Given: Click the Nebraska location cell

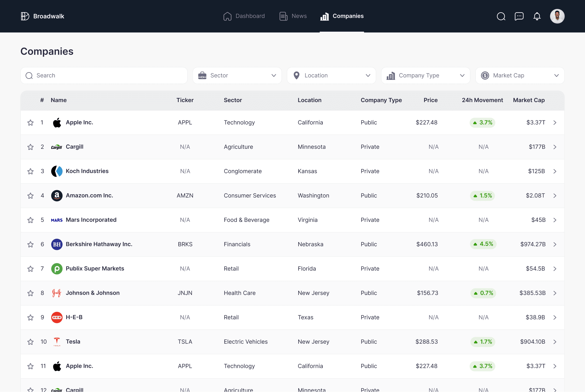Looking at the screenshot, I should coord(310,244).
